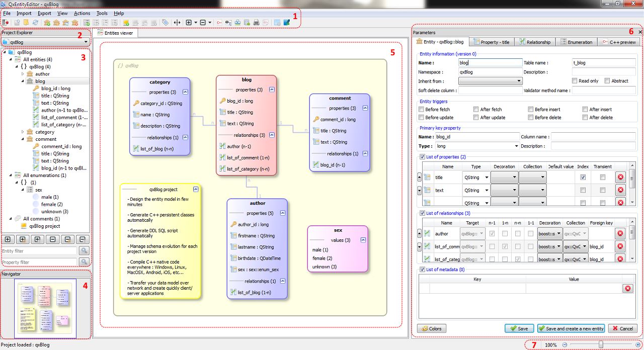Click the tag icon in the toolbar
Screen dimensions: 644x350
click(165, 23)
